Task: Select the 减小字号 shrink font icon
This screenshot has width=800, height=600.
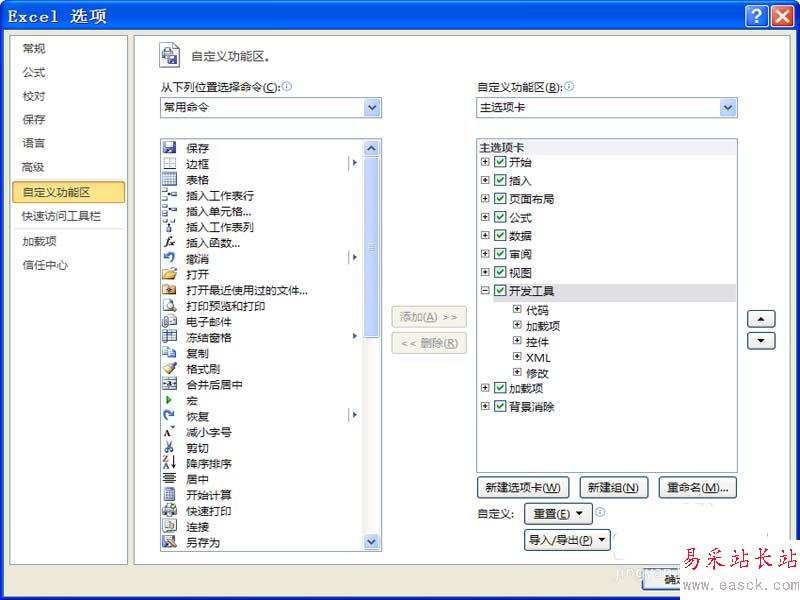Action: point(169,432)
